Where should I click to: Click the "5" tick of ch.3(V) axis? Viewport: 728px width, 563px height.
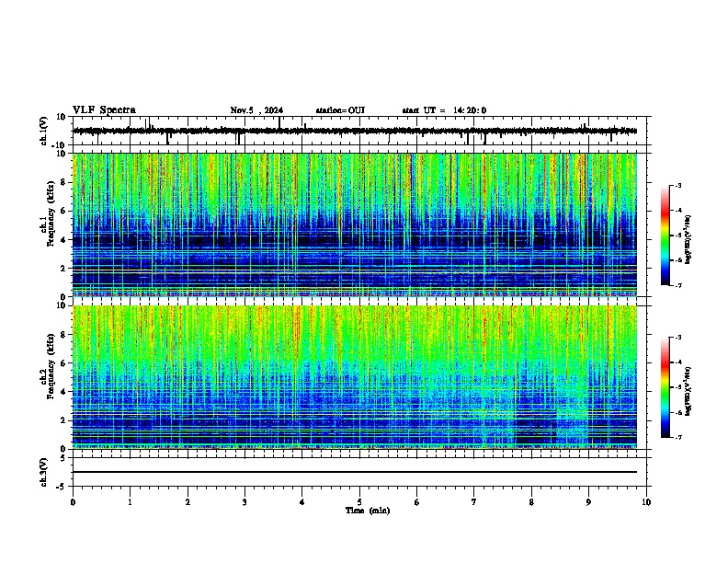click(x=64, y=458)
